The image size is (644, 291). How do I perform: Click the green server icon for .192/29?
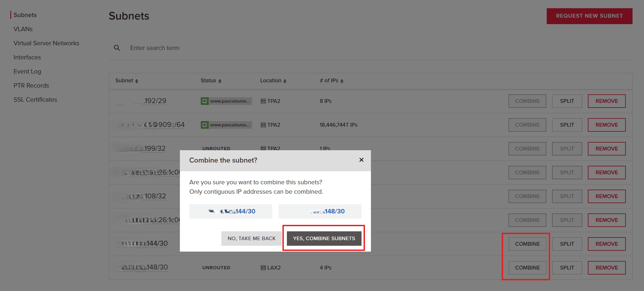pyautogui.click(x=205, y=101)
